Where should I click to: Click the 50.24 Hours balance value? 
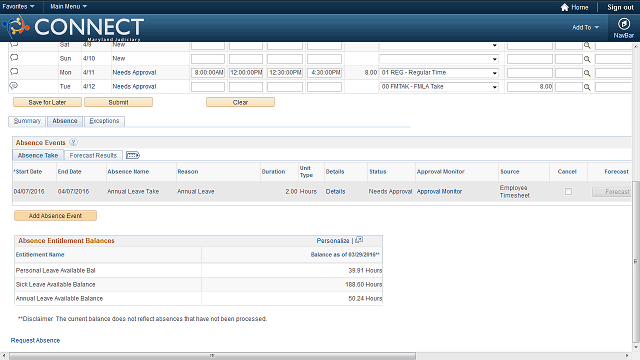365,299
